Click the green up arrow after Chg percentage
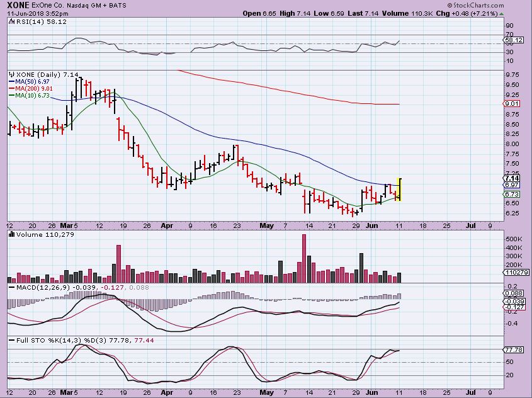 coord(501,14)
